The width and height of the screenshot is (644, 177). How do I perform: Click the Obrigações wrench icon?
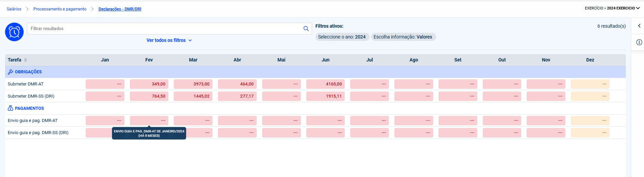point(10,72)
